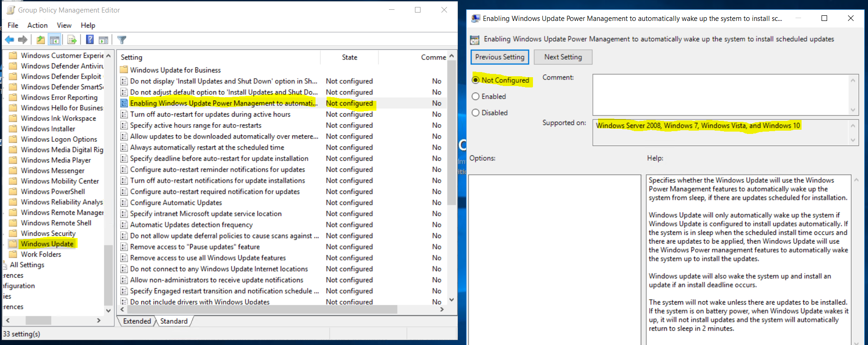Click folder icon beside Windows Messenger
Screen dimensions: 868x345
point(13,171)
